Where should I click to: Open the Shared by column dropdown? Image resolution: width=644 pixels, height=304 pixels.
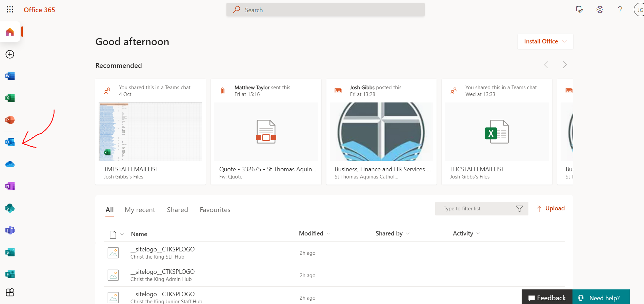tap(393, 233)
